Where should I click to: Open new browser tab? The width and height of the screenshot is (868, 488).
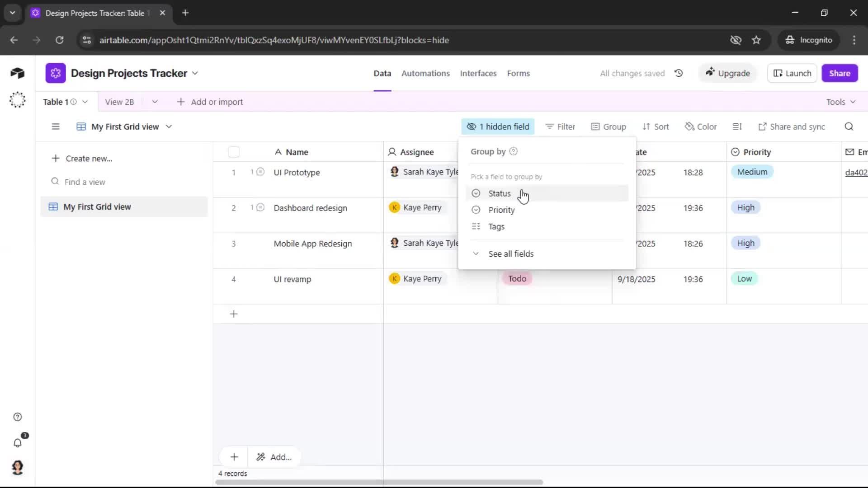pyautogui.click(x=185, y=13)
